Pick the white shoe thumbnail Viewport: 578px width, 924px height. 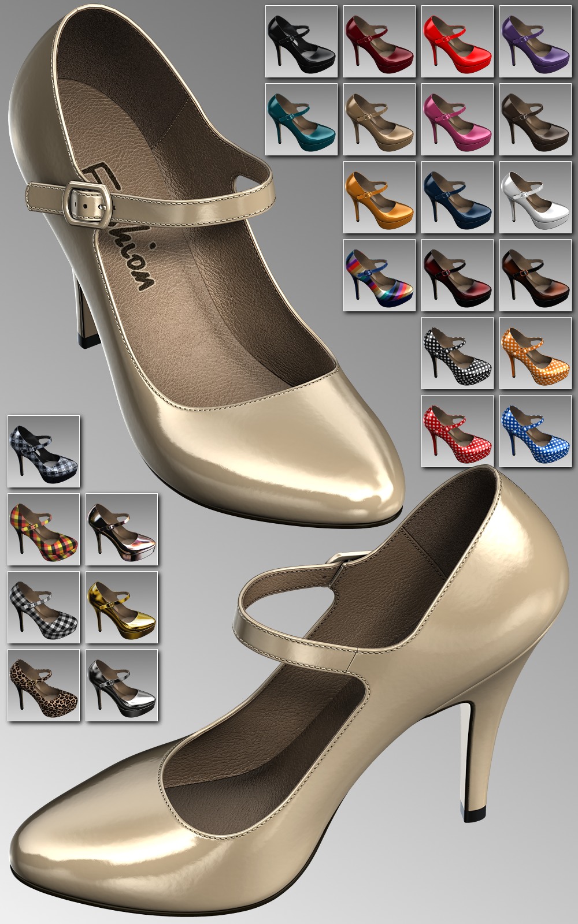point(536,197)
